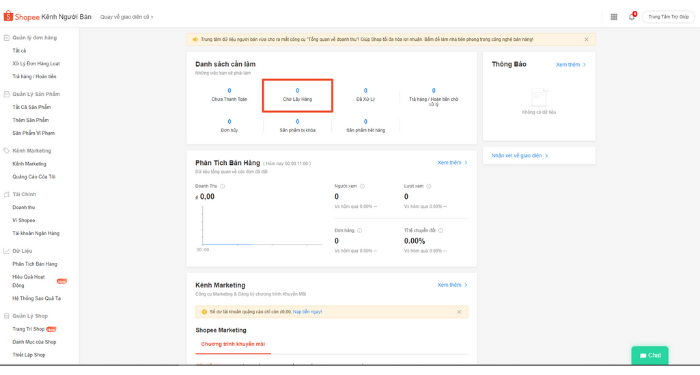The height and width of the screenshot is (375, 700).
Task: Click the Kênh Marketing tag icon
Action: (6, 151)
